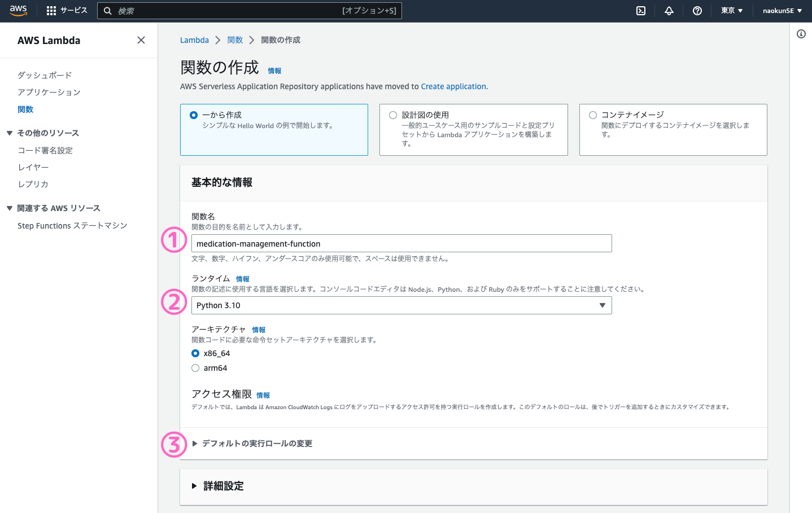Select the 設計図の使用 radio option

(x=393, y=115)
